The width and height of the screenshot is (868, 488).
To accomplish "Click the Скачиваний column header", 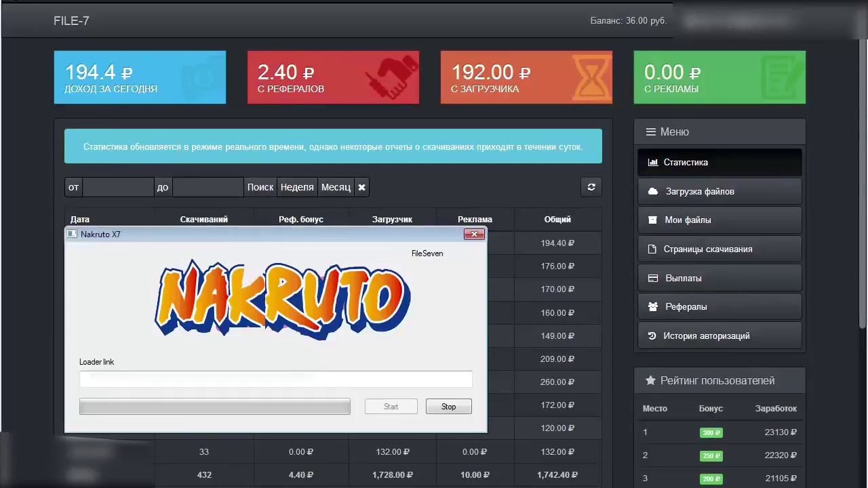I will pos(204,220).
